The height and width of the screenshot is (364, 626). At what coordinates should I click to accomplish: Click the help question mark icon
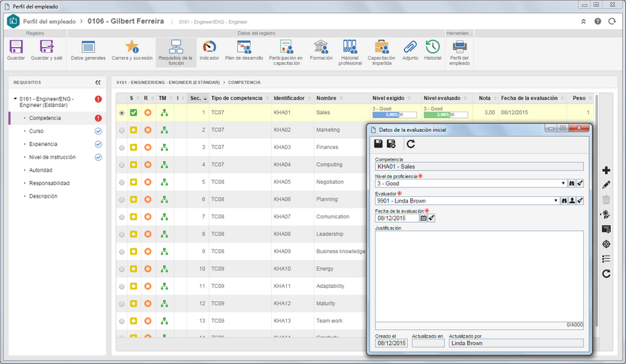(x=598, y=22)
